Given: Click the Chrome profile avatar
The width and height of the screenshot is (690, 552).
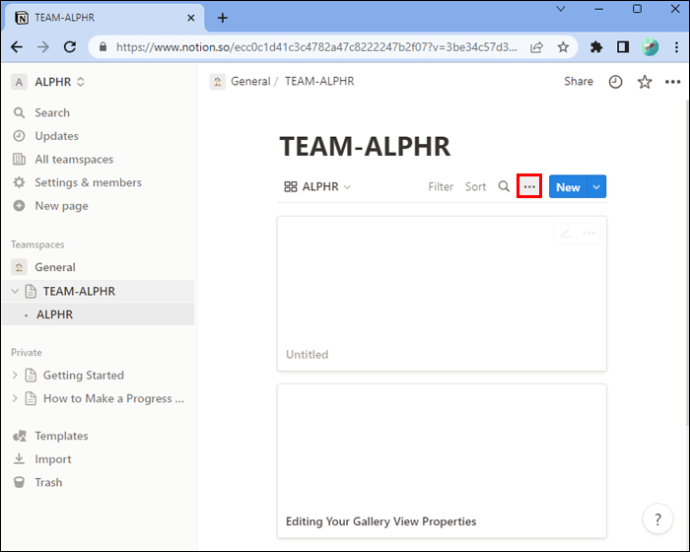Looking at the screenshot, I should (x=650, y=47).
